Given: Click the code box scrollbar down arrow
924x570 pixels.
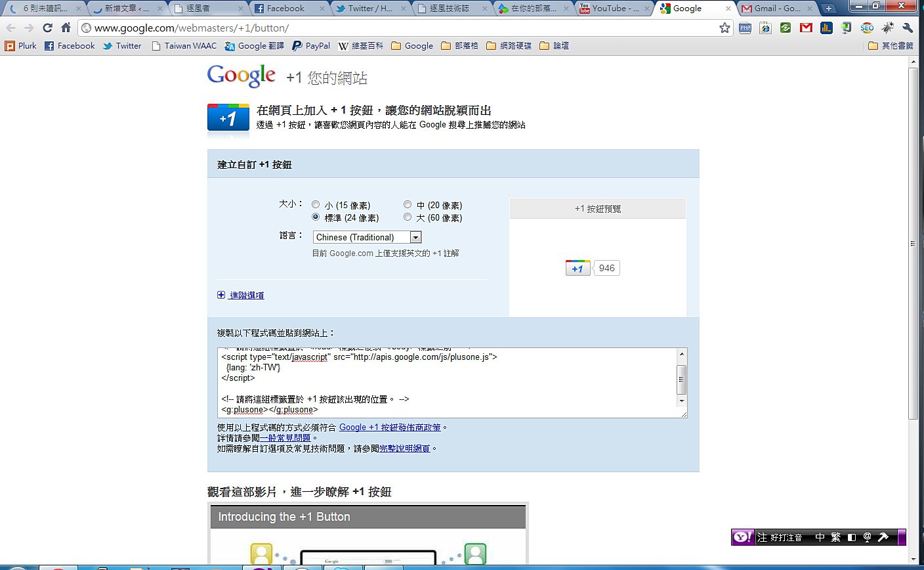Looking at the screenshot, I should click(682, 401).
